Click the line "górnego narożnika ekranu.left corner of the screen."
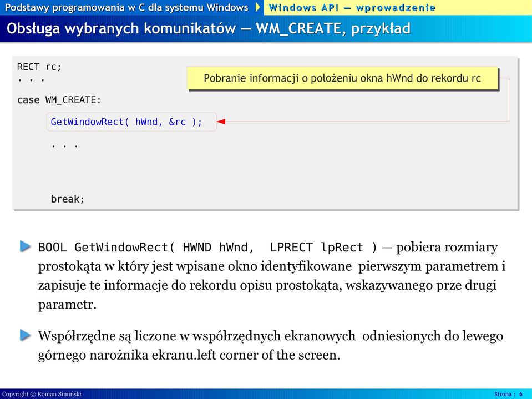 189,355
